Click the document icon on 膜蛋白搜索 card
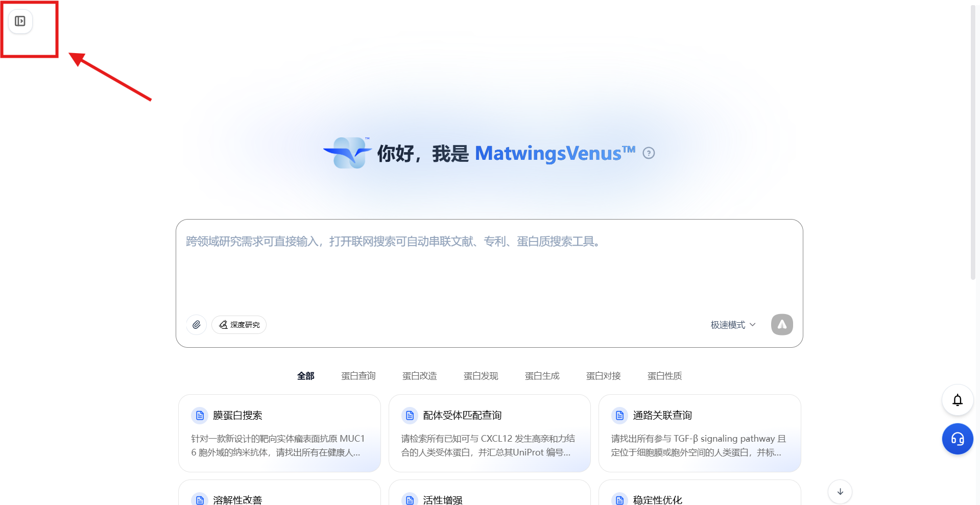Viewport: 980px width, 505px height. point(200,416)
